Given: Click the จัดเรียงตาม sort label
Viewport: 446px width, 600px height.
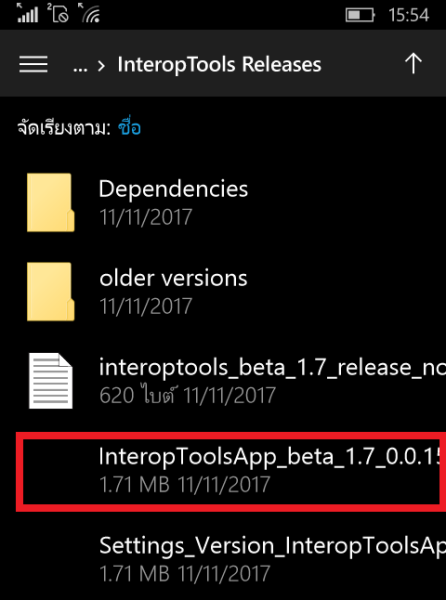Looking at the screenshot, I should [63, 127].
